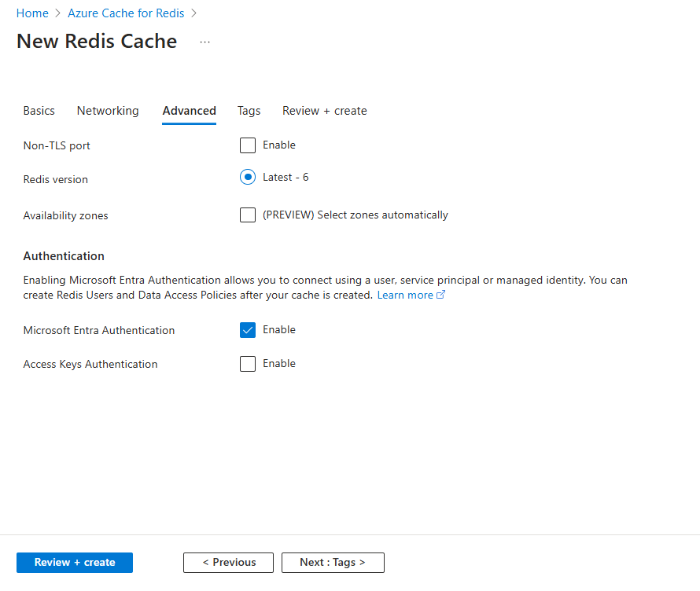Check Select zones automatically for Availability zones

click(x=248, y=215)
